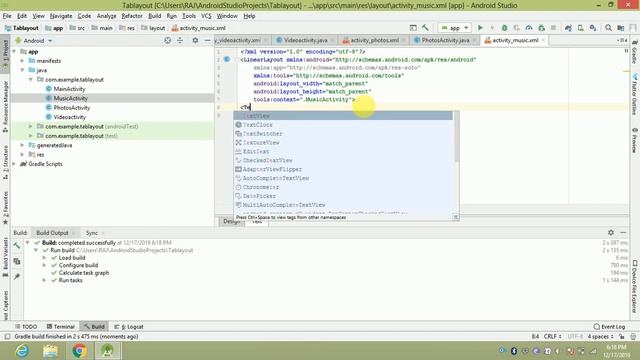Open the SDK Manager icon
Viewport: 640px width, 360px height.
(593, 28)
